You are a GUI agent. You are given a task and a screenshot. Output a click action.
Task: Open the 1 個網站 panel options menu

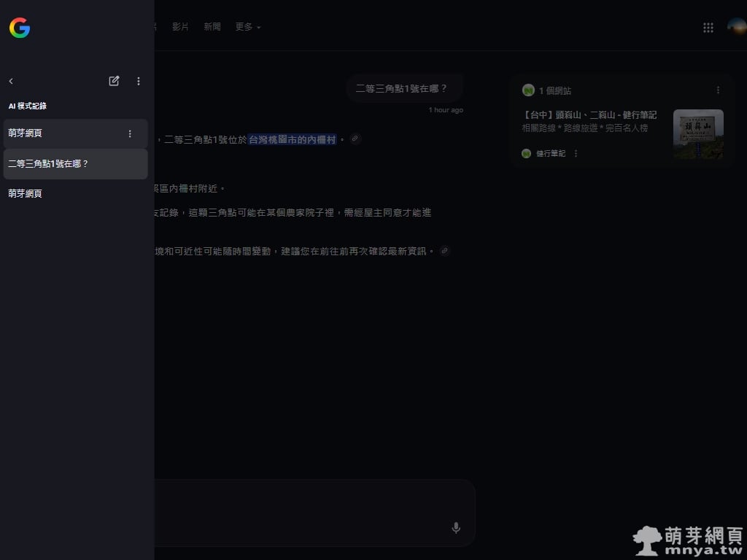click(x=718, y=90)
